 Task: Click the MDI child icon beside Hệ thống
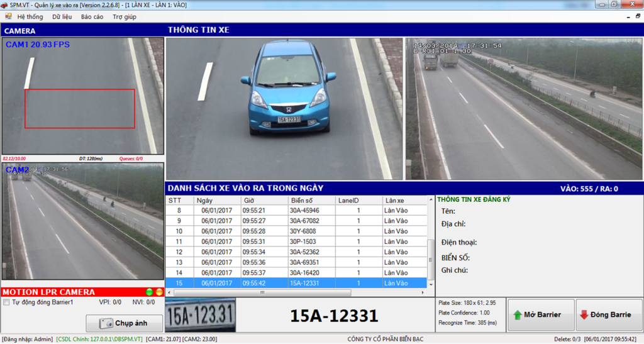[x=7, y=17]
